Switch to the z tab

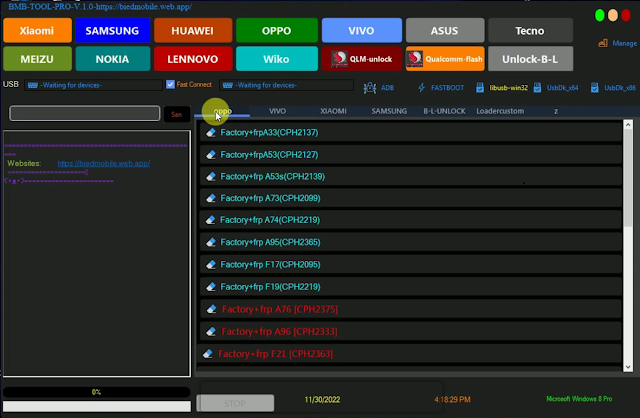point(556,111)
